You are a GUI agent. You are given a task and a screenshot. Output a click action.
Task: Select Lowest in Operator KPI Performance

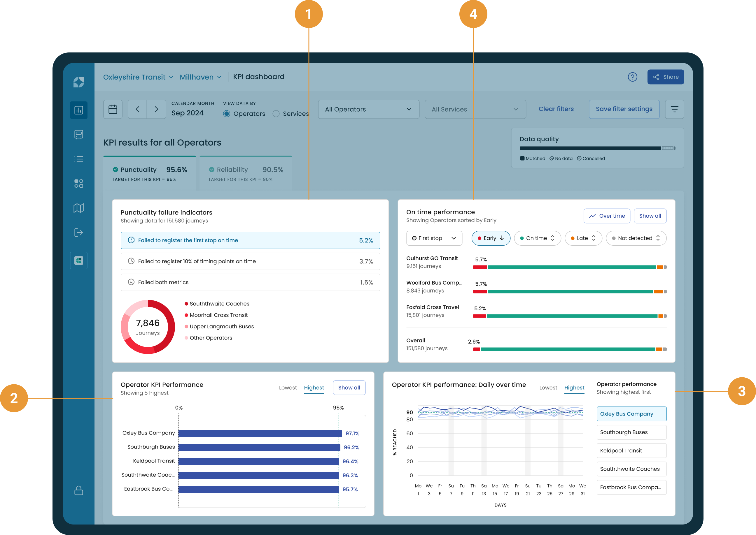pos(288,388)
